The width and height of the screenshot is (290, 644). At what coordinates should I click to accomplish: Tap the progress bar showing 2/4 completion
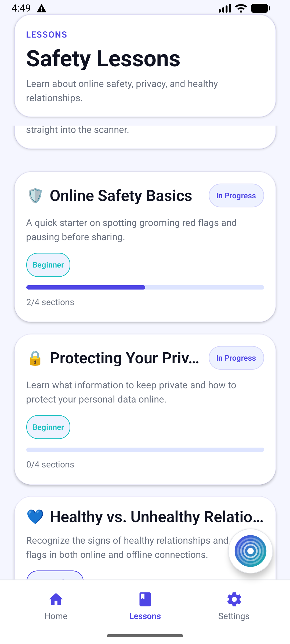click(145, 287)
